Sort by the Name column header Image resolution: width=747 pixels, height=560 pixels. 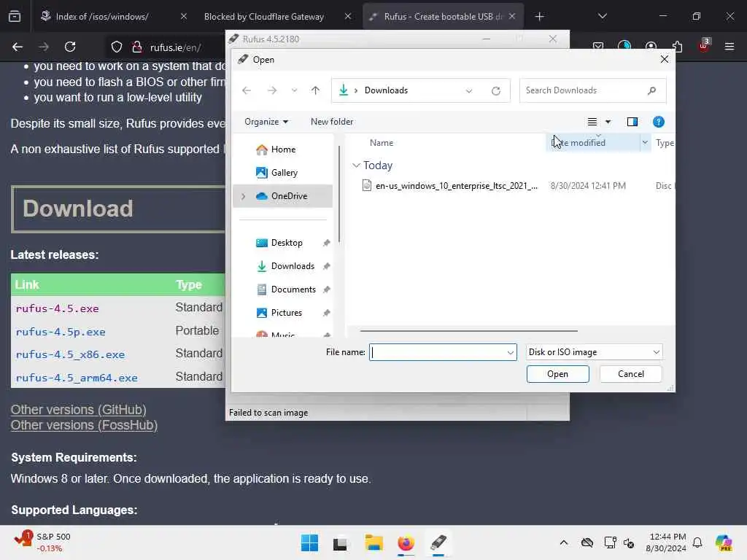pos(381,143)
